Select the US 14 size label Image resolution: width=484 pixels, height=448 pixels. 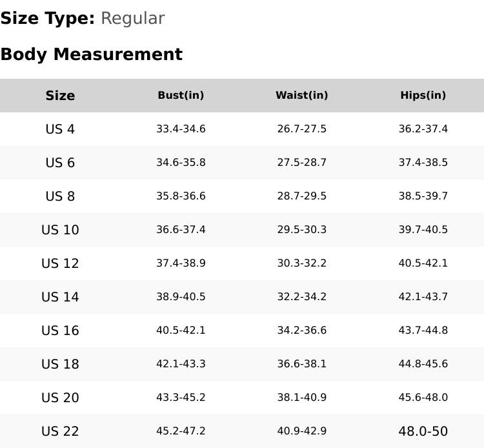point(60,297)
